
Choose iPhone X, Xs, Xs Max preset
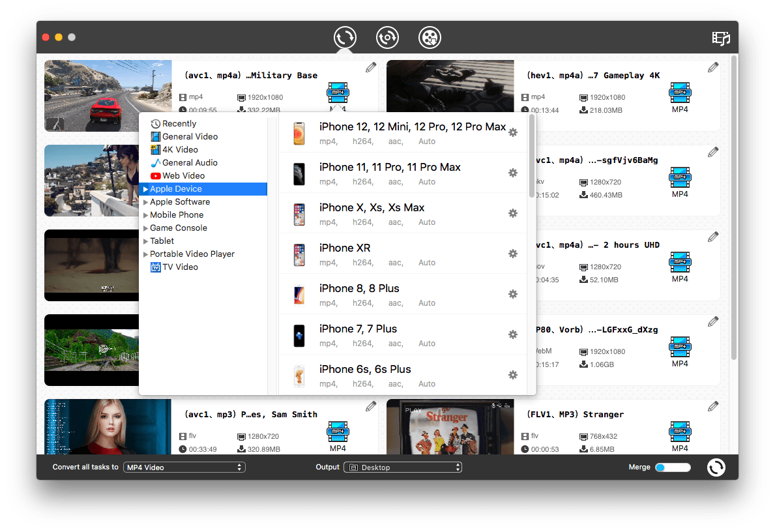pos(403,214)
